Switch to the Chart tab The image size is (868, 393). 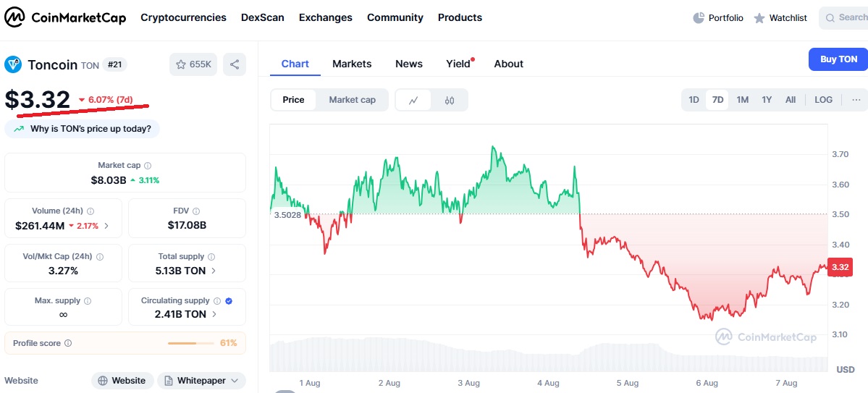pos(295,64)
